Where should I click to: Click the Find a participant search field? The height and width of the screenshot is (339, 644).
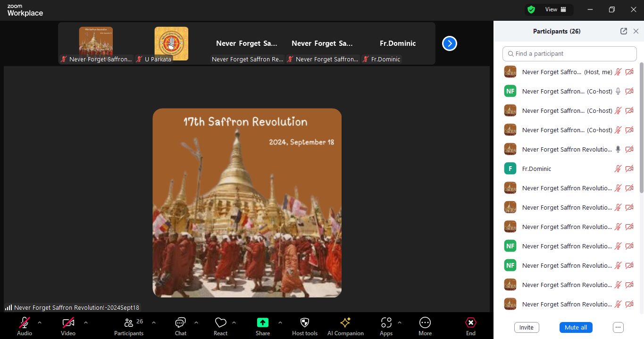pyautogui.click(x=569, y=54)
